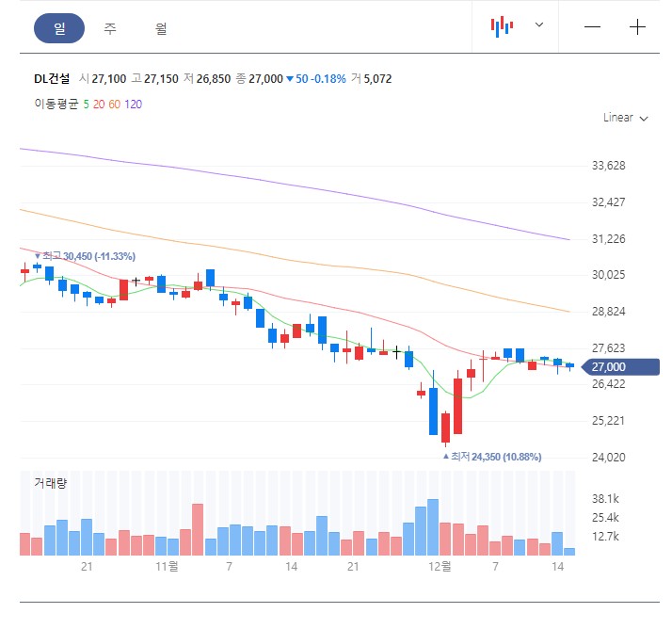Click the 24,020 price axis label

(609, 458)
